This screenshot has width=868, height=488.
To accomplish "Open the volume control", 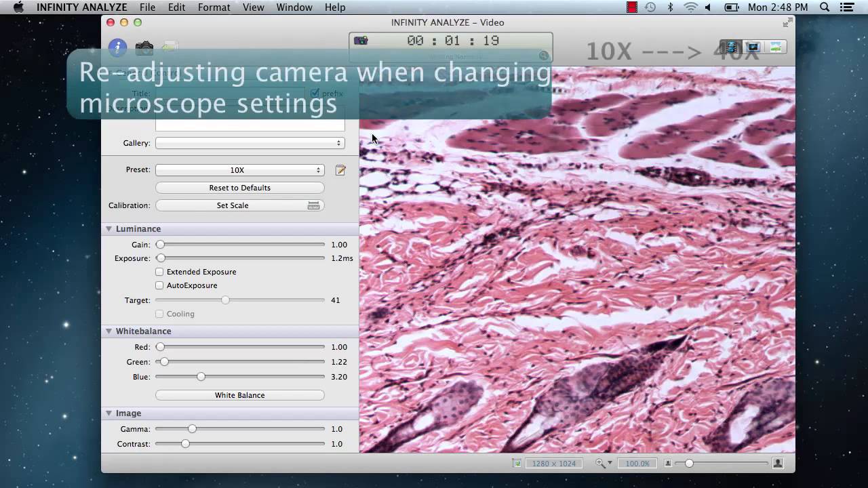I will click(709, 7).
